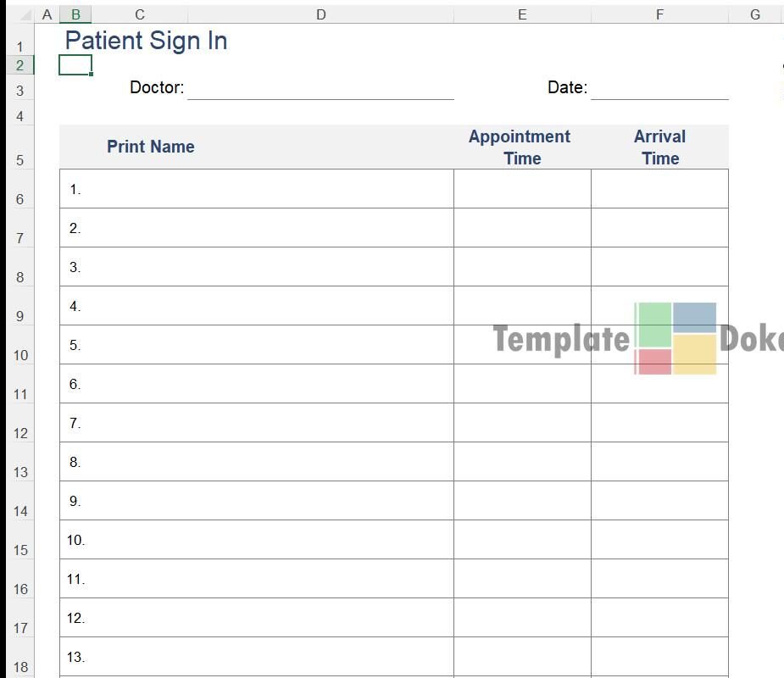Select column D header
Viewport: 784px width, 678px height.
point(320,14)
